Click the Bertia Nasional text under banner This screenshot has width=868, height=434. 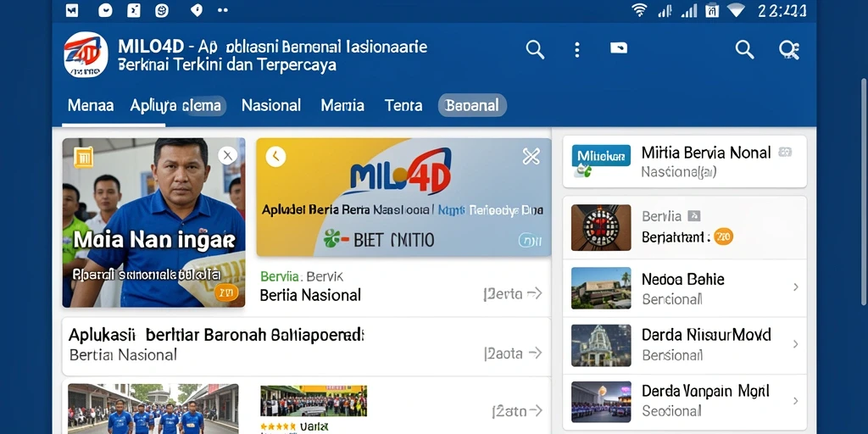pyautogui.click(x=310, y=295)
